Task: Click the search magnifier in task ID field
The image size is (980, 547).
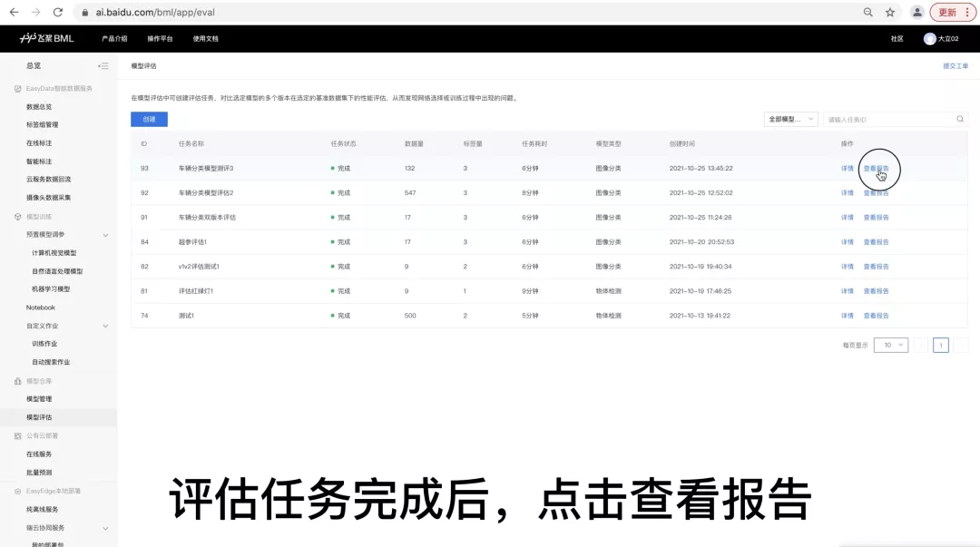Action: point(960,119)
